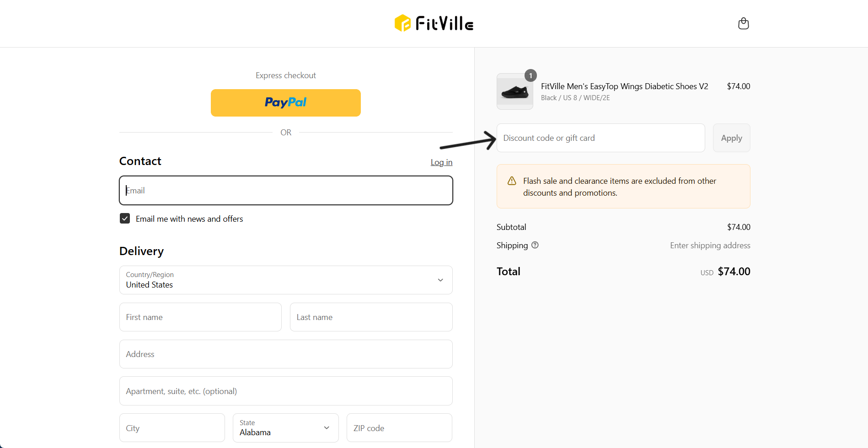Viewport: 868px width, 448px height.
Task: Click the FitVille logo
Action: click(434, 23)
